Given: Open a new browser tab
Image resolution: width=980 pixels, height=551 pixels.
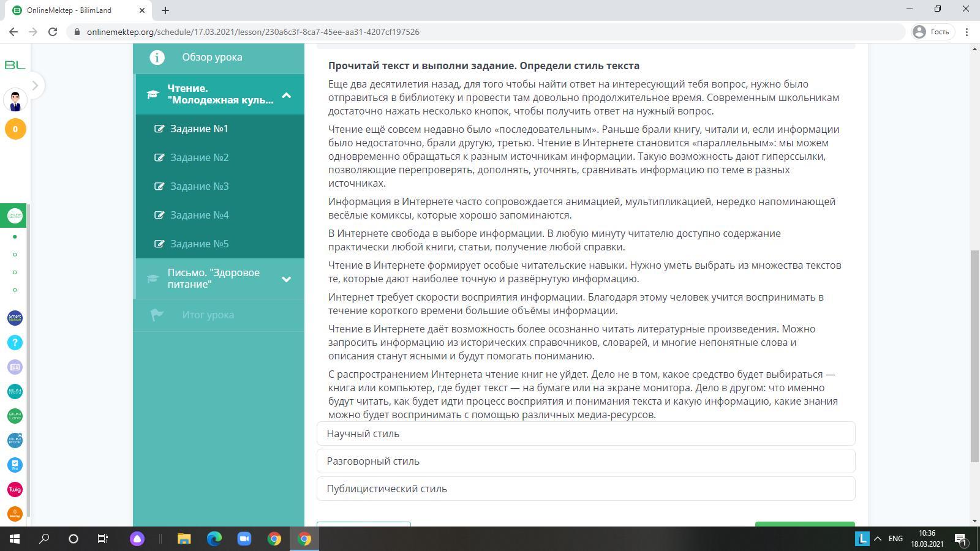Looking at the screenshot, I should 165,10.
